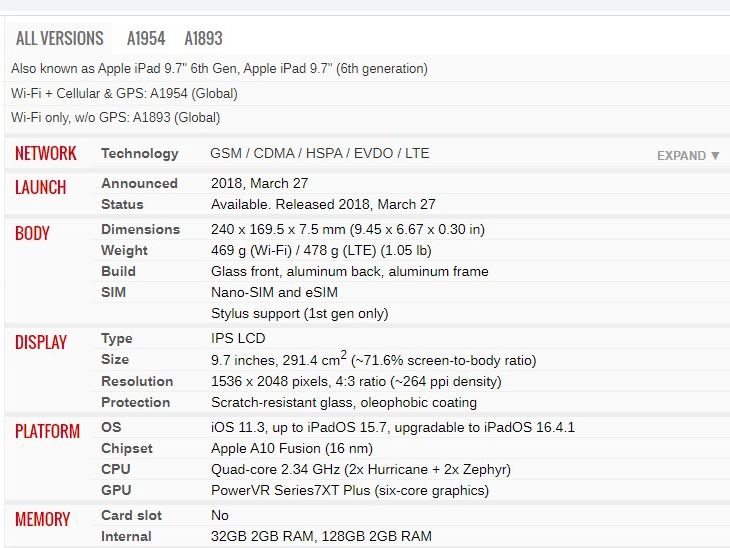Open the GPU spec label
The image size is (730, 548).
[116, 490]
